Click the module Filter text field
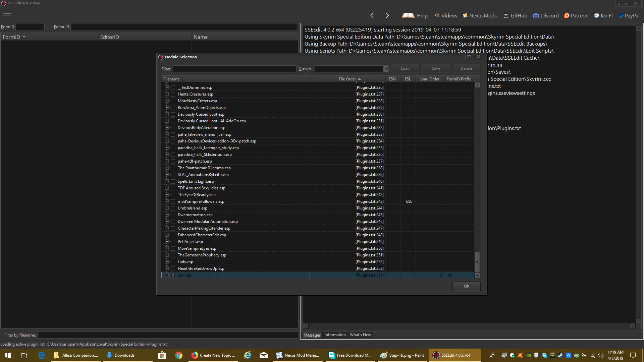The image size is (644, 362). (234, 69)
